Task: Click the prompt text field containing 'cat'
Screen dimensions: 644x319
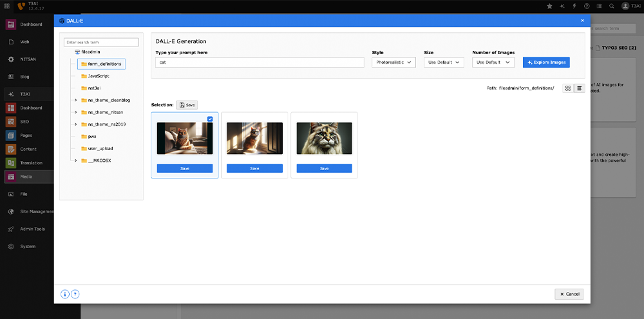Action: pyautogui.click(x=260, y=63)
